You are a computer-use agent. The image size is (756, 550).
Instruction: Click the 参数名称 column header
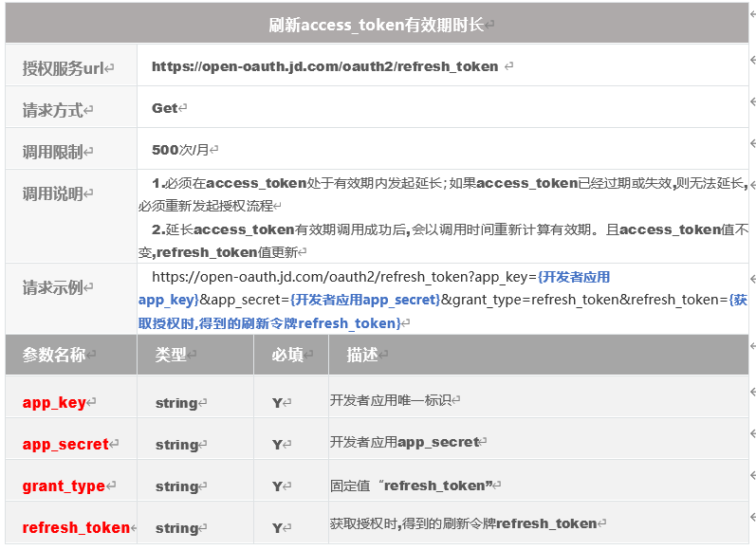(71, 355)
